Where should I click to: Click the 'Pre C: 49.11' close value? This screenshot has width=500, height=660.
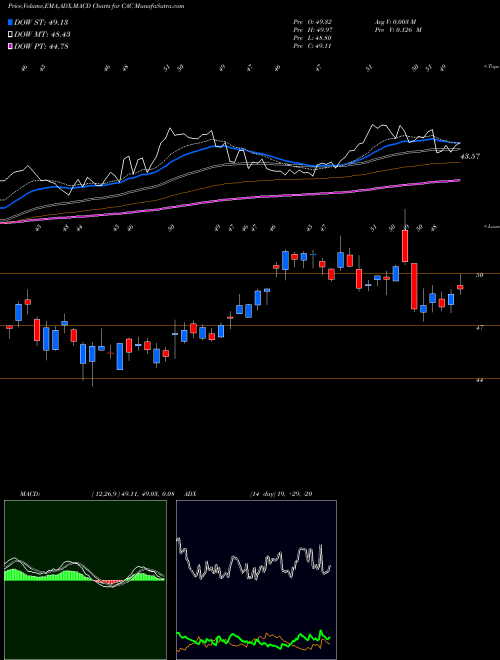[x=313, y=46]
